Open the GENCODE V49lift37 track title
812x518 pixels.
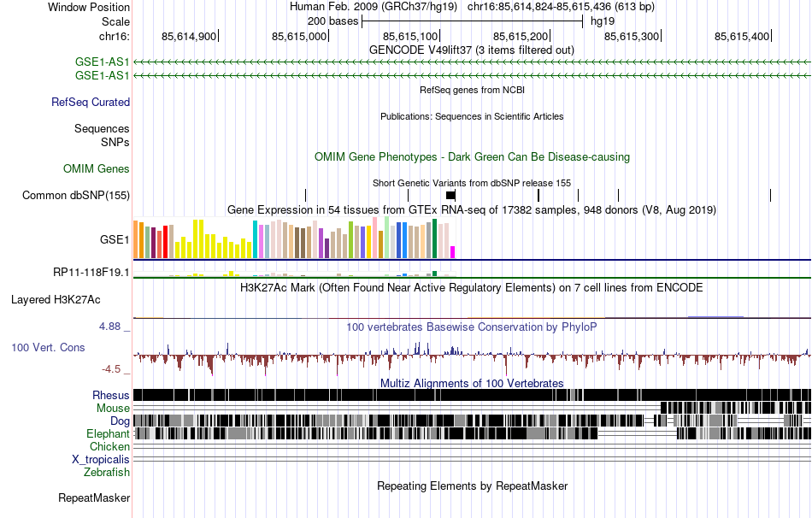click(472, 50)
